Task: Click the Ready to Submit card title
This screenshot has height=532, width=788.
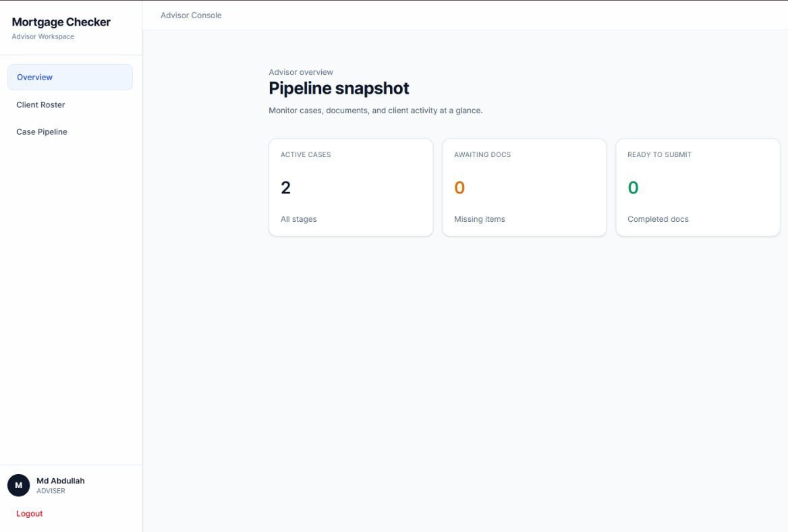Action: pyautogui.click(x=659, y=155)
